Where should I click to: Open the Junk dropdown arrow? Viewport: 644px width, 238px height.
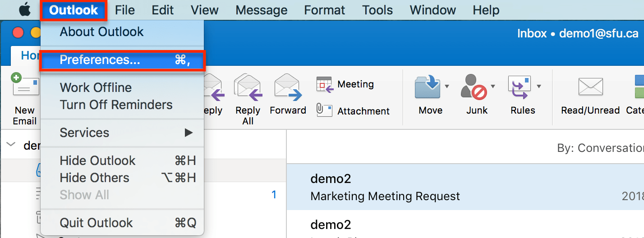pyautogui.click(x=493, y=86)
